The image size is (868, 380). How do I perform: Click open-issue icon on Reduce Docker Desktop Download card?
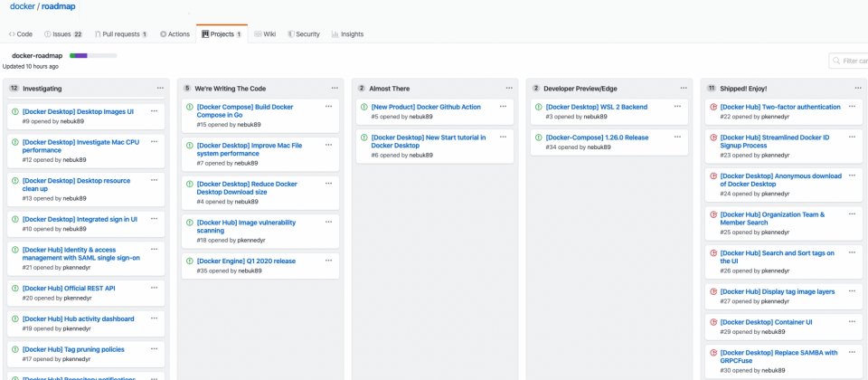pyautogui.click(x=189, y=184)
